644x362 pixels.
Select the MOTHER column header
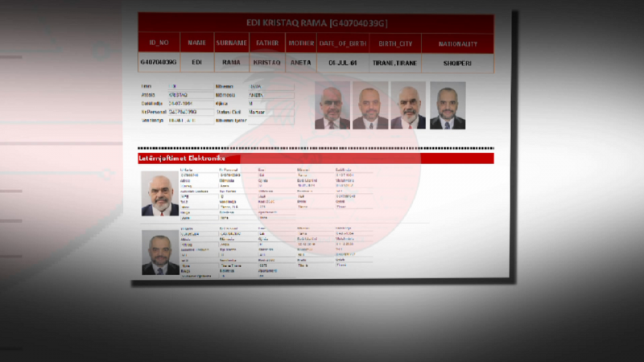point(300,43)
